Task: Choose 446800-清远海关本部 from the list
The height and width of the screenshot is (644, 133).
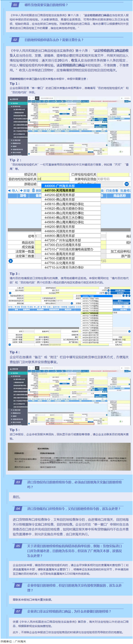Action: (71, 236)
